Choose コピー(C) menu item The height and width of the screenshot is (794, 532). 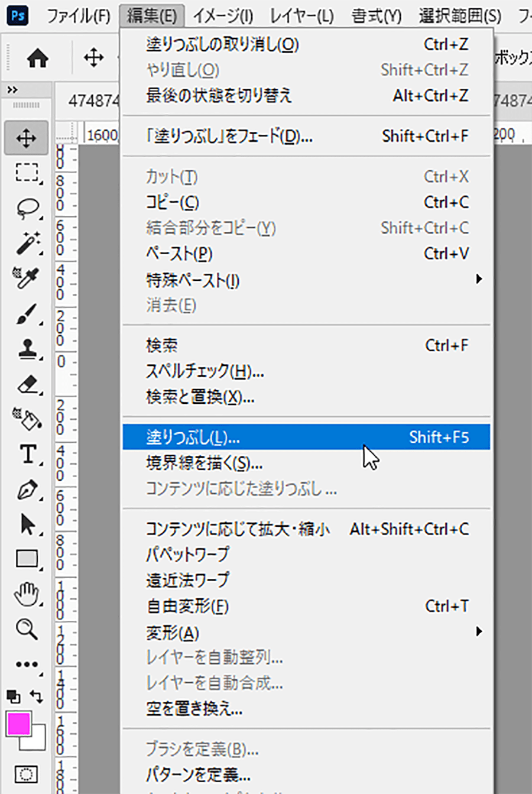[306, 202]
